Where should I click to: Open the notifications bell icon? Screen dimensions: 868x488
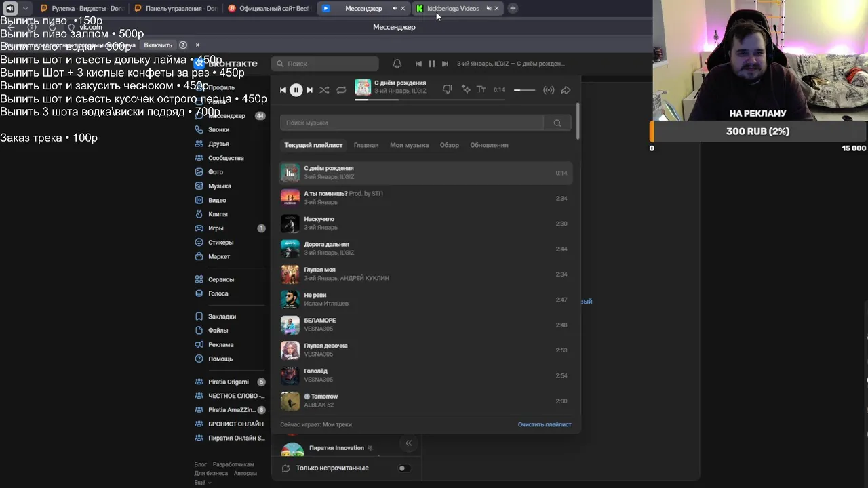tap(397, 64)
